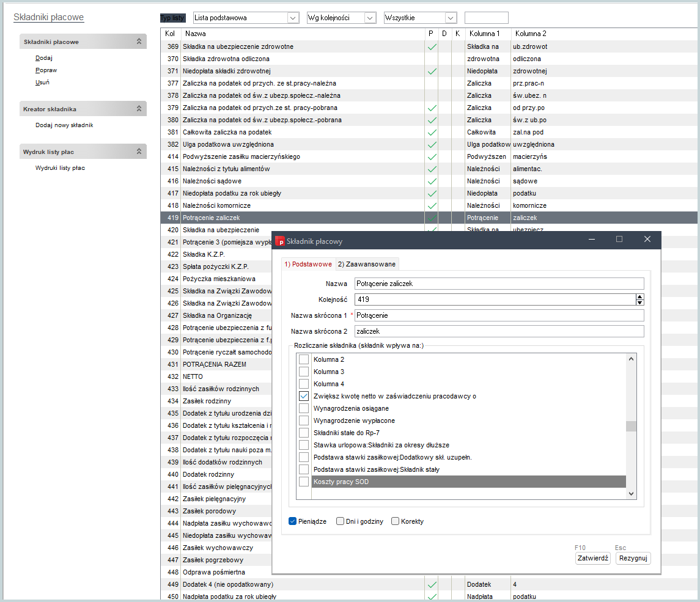Switch to the 2) Zaawansowane tab
Screen dimensions: 700x602
[x=367, y=264]
